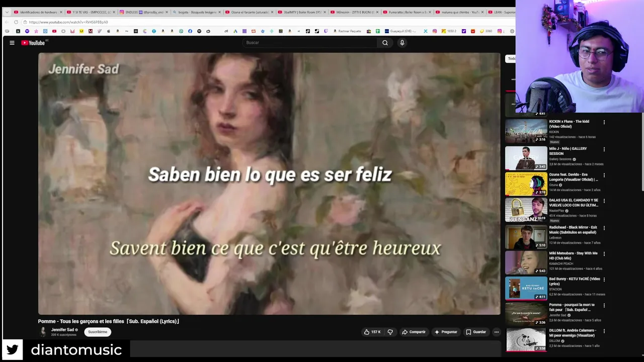Open the YouTube hamburger guide menu

pos(12,43)
